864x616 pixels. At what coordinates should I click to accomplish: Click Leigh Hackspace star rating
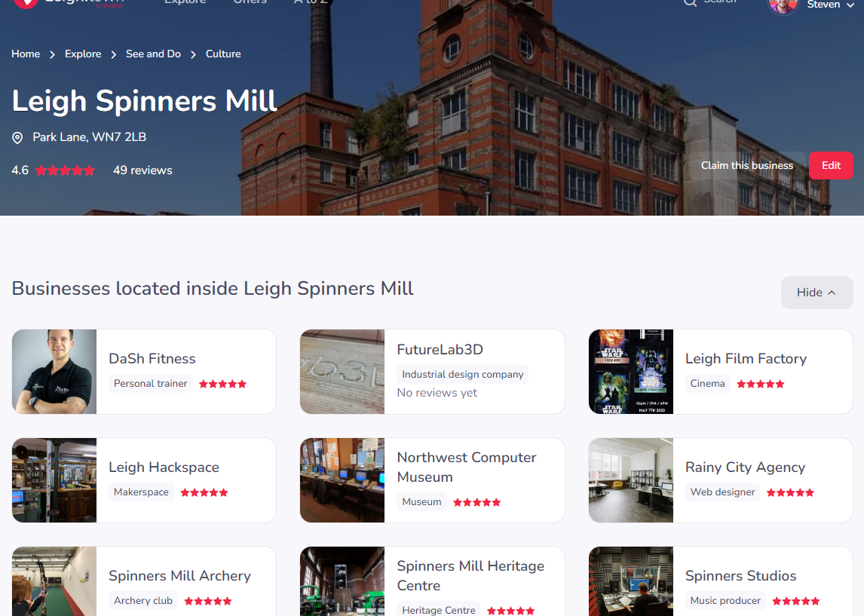coord(204,492)
